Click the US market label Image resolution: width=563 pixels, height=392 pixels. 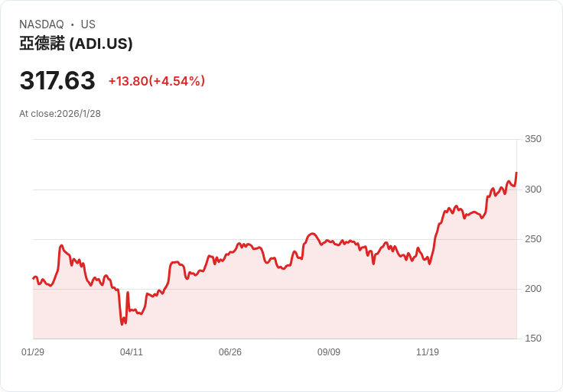click(88, 24)
